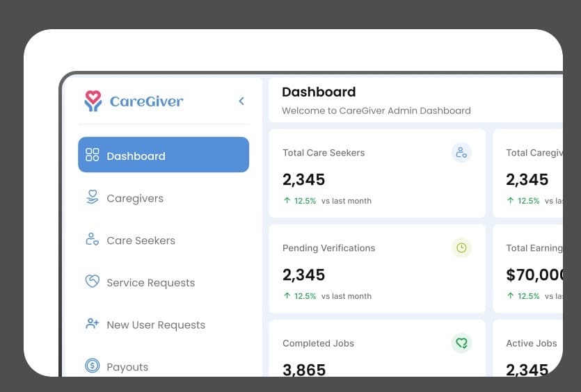Viewport: 581px width, 392px height.
Task: Click the 12.5% growth in Pending Verifications
Action: click(x=305, y=296)
